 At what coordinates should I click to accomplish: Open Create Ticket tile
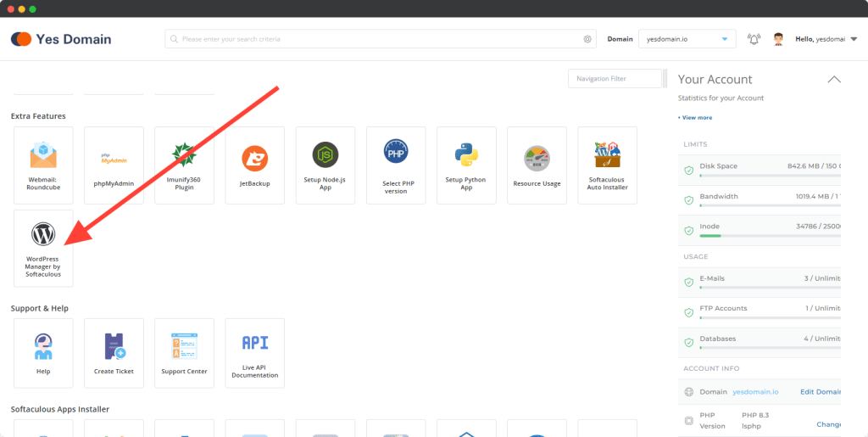[x=114, y=353]
